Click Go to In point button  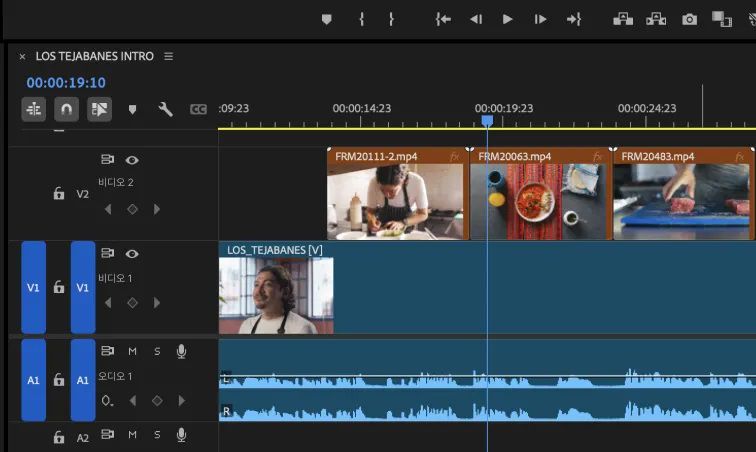pos(444,19)
